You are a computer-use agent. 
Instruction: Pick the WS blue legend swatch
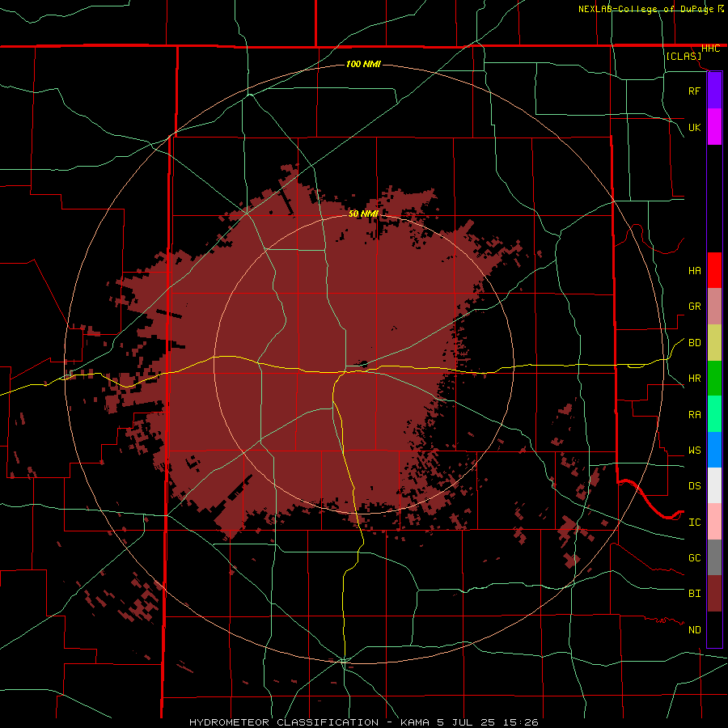click(714, 450)
